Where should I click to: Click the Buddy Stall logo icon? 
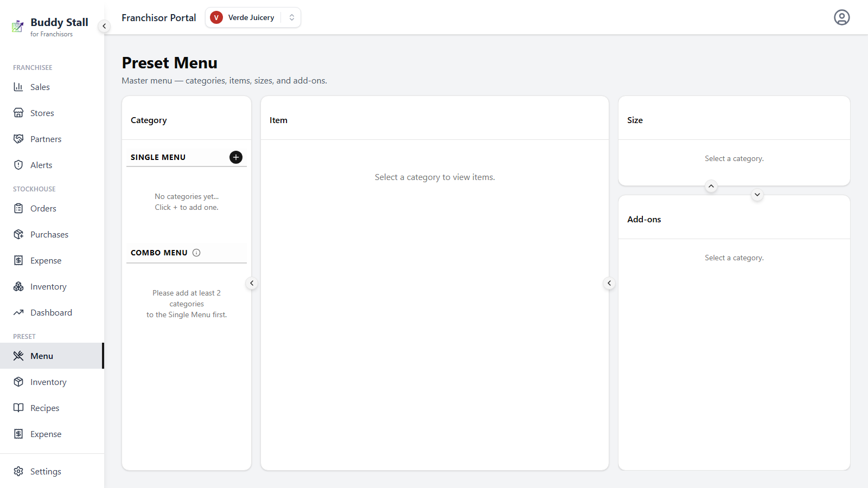point(18,26)
